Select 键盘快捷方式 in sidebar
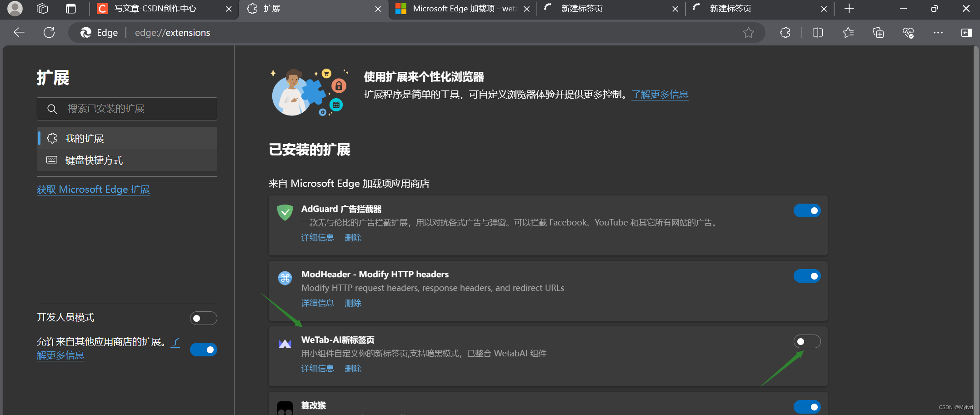The image size is (980, 415). (x=127, y=160)
